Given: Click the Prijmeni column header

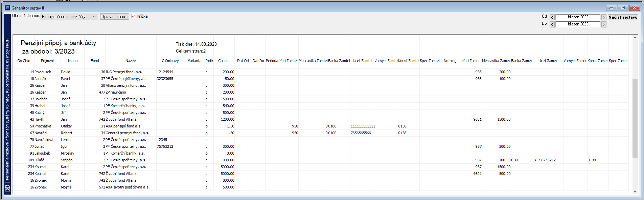Looking at the screenshot, I should 47,61.
